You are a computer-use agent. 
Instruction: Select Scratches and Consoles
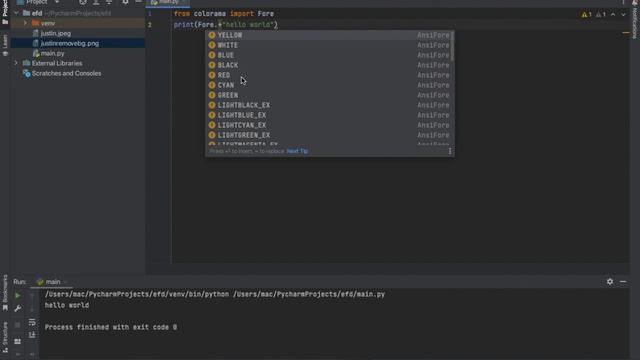point(66,73)
